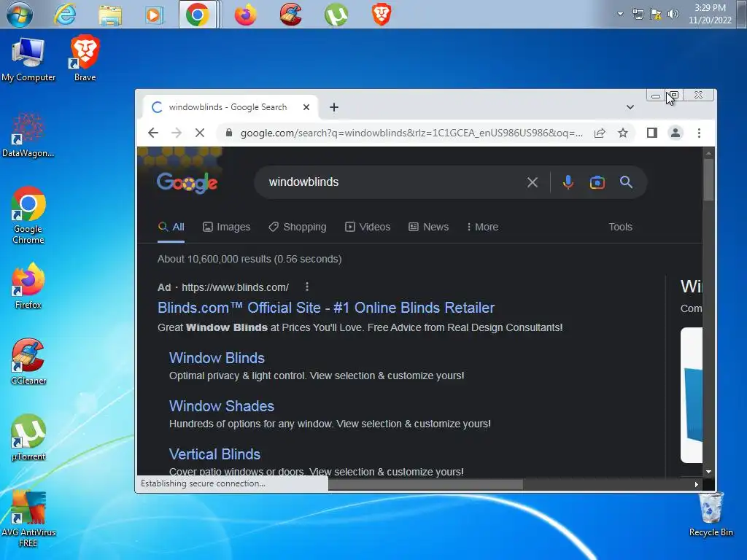Image resolution: width=747 pixels, height=560 pixels.
Task: Select the µTorrent desktop shortcut
Action: 28,437
